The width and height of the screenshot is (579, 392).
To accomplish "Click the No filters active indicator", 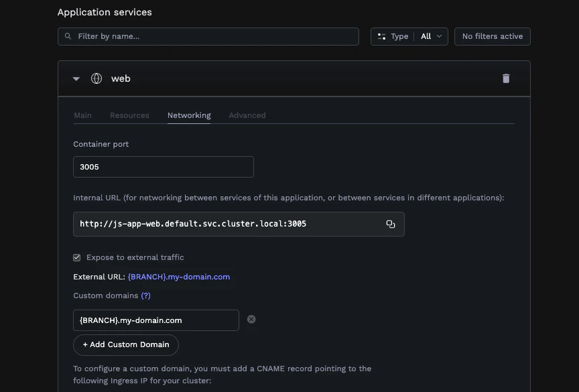I will pos(492,36).
